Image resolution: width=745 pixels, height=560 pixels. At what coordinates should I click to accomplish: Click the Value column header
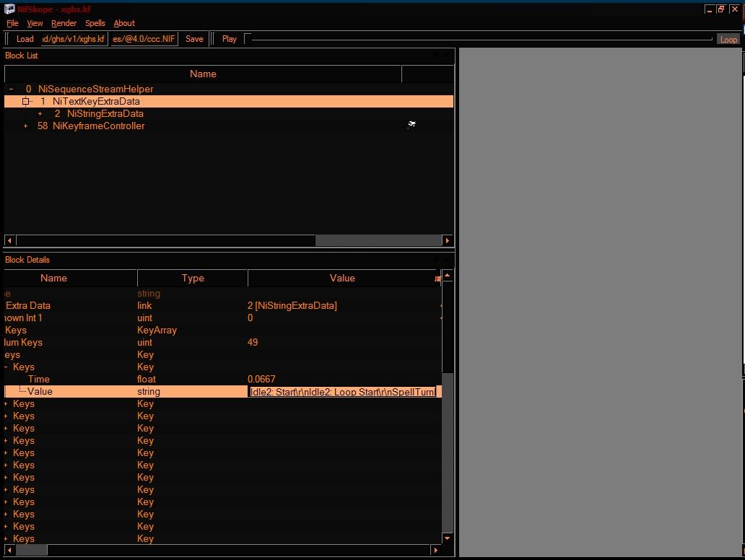click(x=342, y=278)
